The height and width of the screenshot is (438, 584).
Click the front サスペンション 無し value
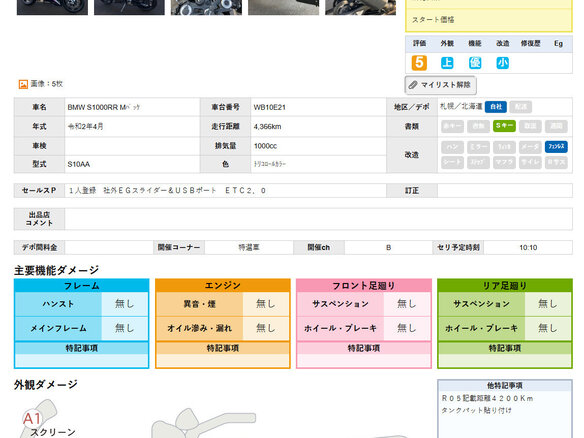coord(406,304)
